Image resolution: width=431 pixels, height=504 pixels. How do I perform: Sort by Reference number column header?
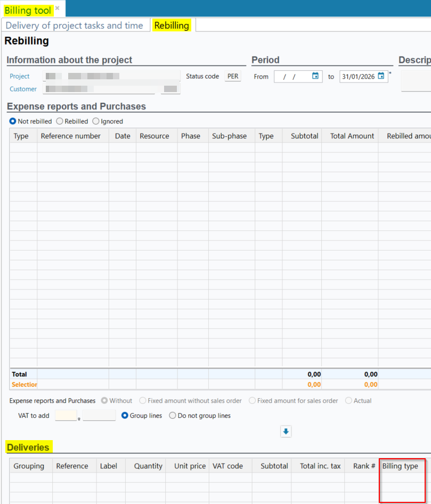point(70,136)
